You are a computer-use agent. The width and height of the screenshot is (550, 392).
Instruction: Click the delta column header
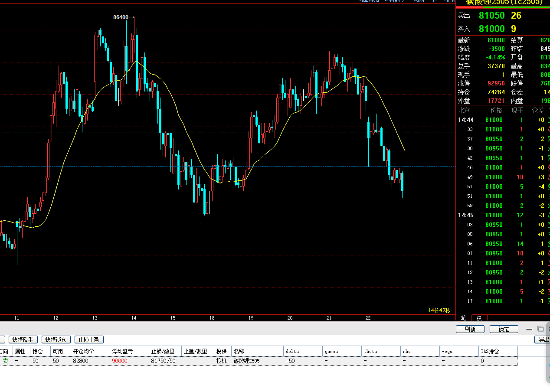(292, 351)
